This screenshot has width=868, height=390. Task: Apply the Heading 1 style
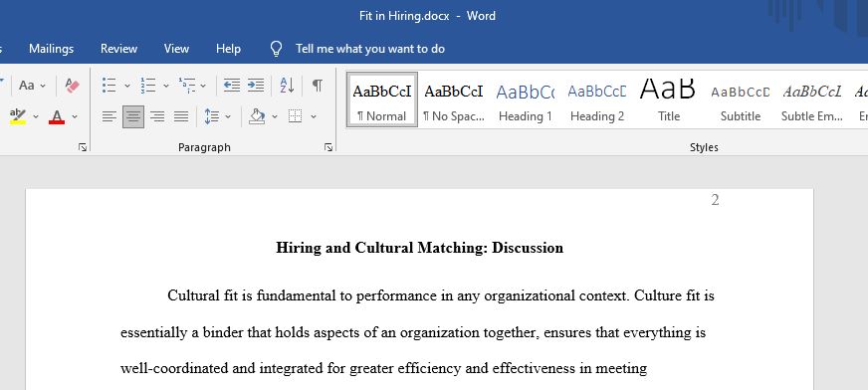pos(526,100)
